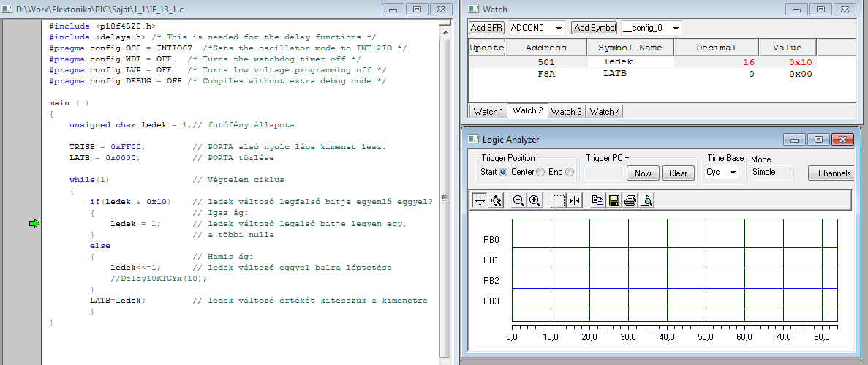The image size is (868, 365).
Task: Click the 'LATB=ledek;' code line
Action: (117, 300)
